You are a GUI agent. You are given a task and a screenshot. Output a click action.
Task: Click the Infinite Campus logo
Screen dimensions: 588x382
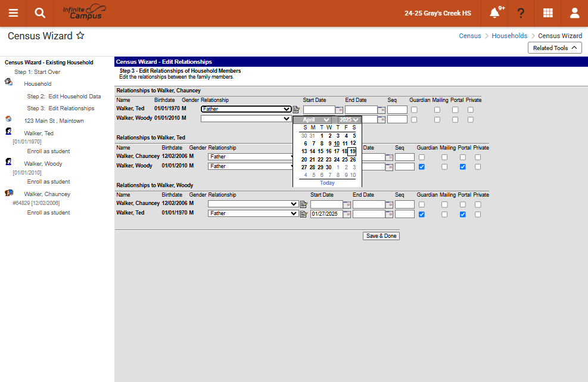click(85, 12)
